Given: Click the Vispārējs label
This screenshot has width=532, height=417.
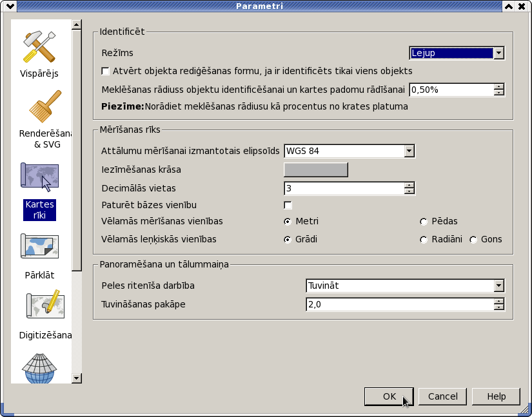Looking at the screenshot, I should (x=39, y=73).
